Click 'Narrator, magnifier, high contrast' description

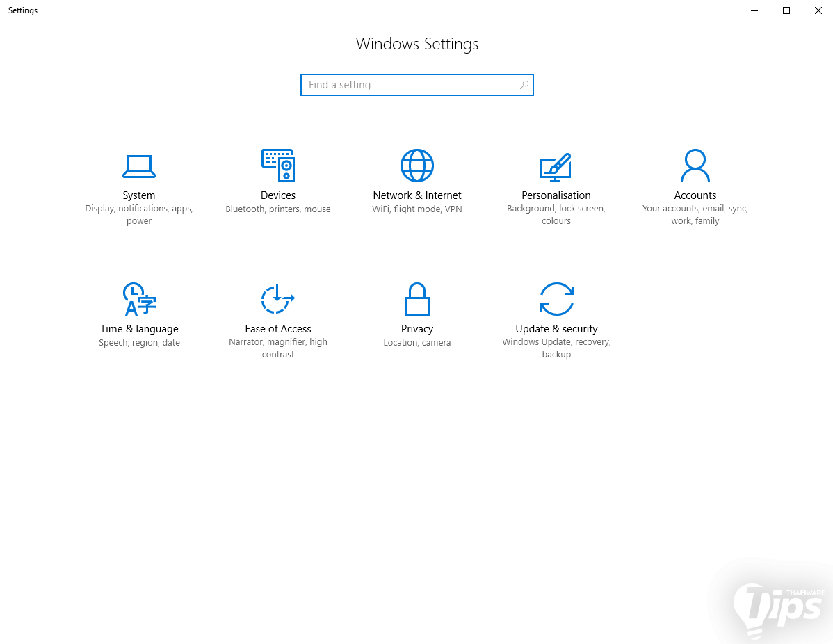(278, 348)
